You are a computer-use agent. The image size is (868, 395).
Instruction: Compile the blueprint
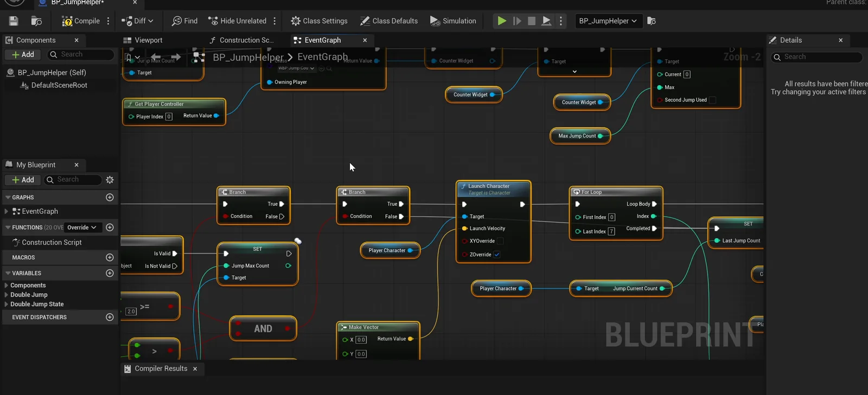click(x=81, y=21)
